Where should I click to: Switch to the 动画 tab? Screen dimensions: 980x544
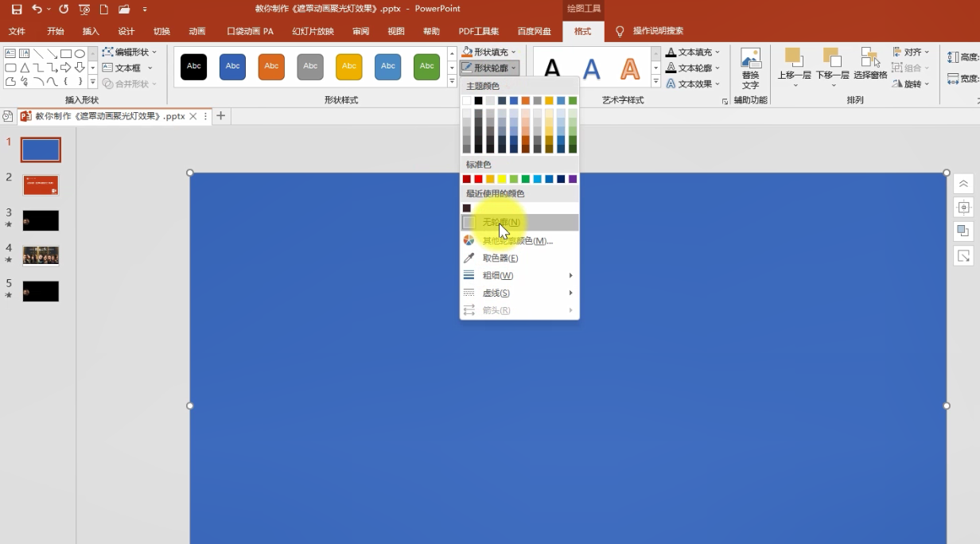coord(197,32)
